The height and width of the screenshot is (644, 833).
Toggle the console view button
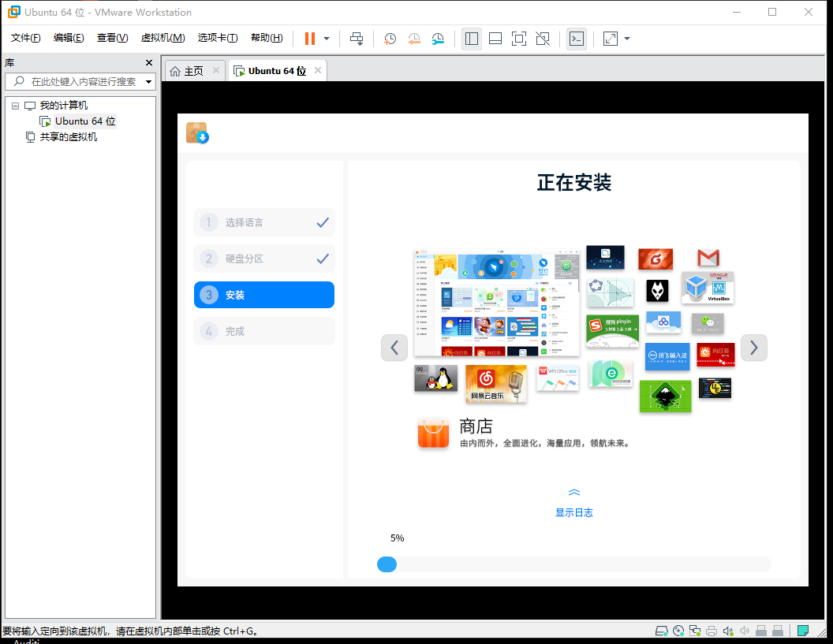[577, 38]
